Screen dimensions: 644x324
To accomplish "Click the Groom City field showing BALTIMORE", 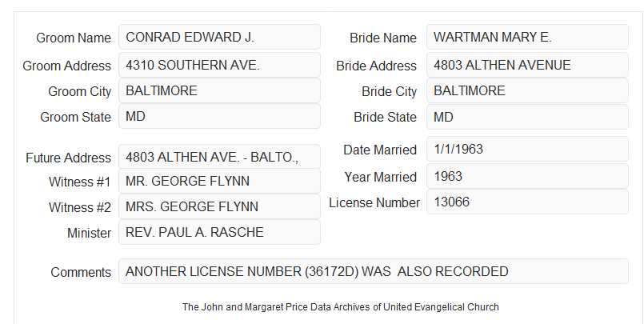I will 219,90.
